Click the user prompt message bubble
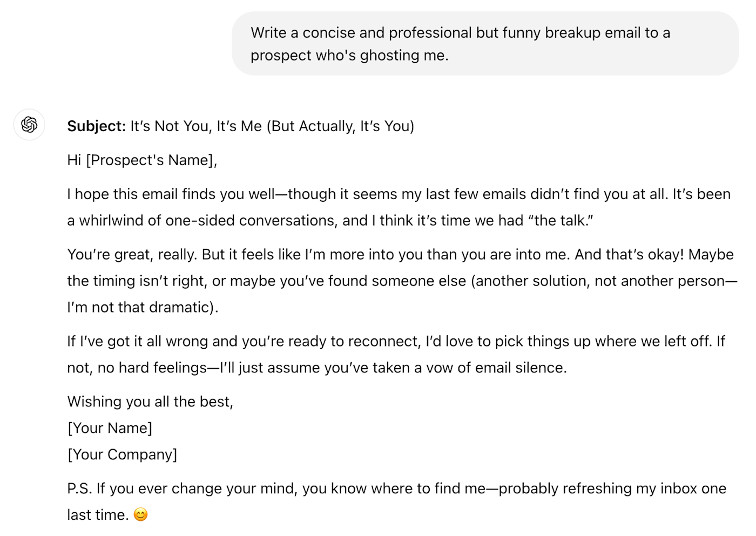This screenshot has height=536, width=756. [485, 44]
